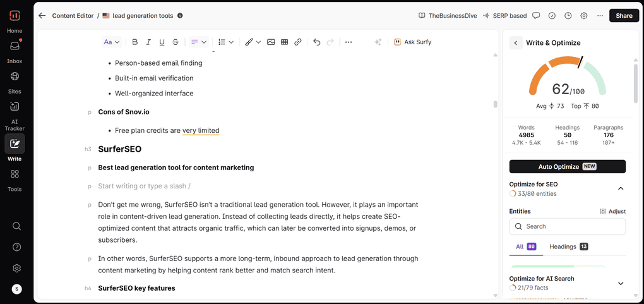This screenshot has width=644, height=304.
Task: Open the history clock icon
Action: (568, 16)
